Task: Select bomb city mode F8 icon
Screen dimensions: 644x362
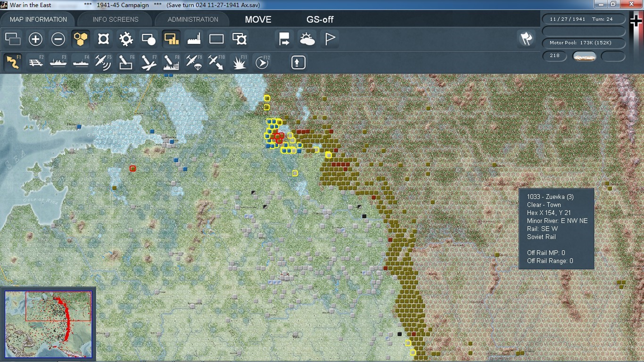Action: coord(171,62)
